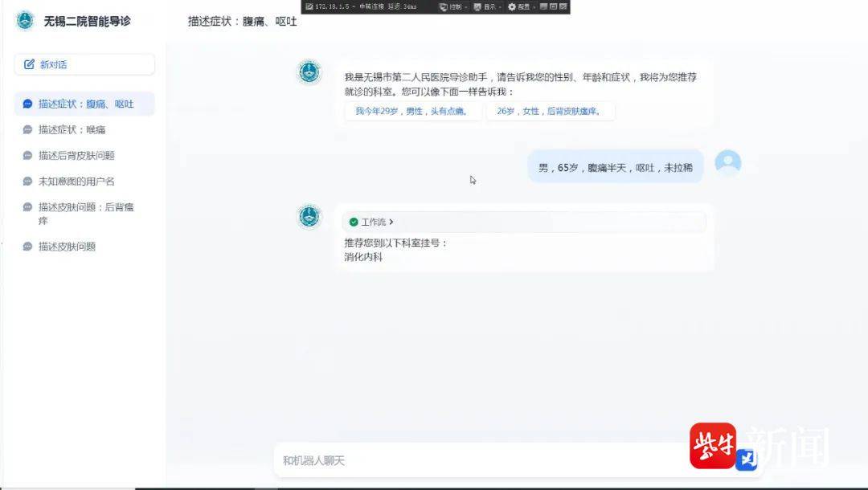Click bubble icon beside 未知意图的用户名
The width and height of the screenshot is (868, 490).
point(27,182)
